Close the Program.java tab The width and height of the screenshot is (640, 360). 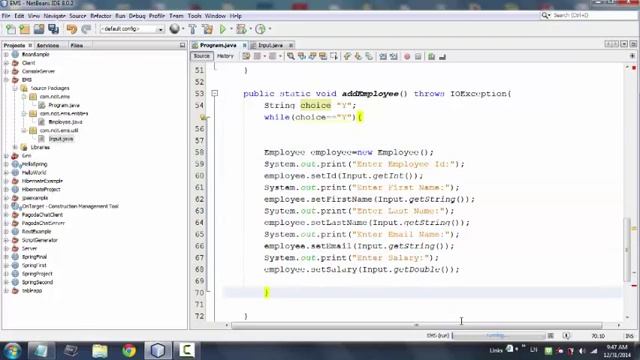[244, 45]
